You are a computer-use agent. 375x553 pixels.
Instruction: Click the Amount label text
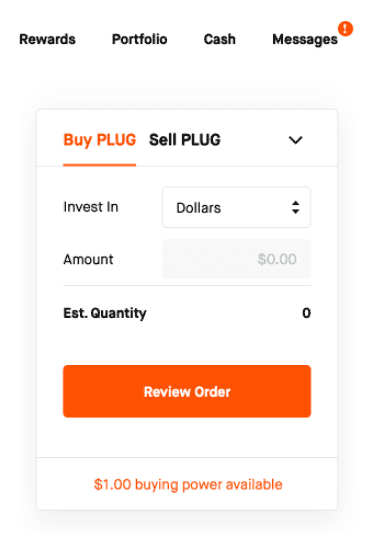tap(88, 259)
